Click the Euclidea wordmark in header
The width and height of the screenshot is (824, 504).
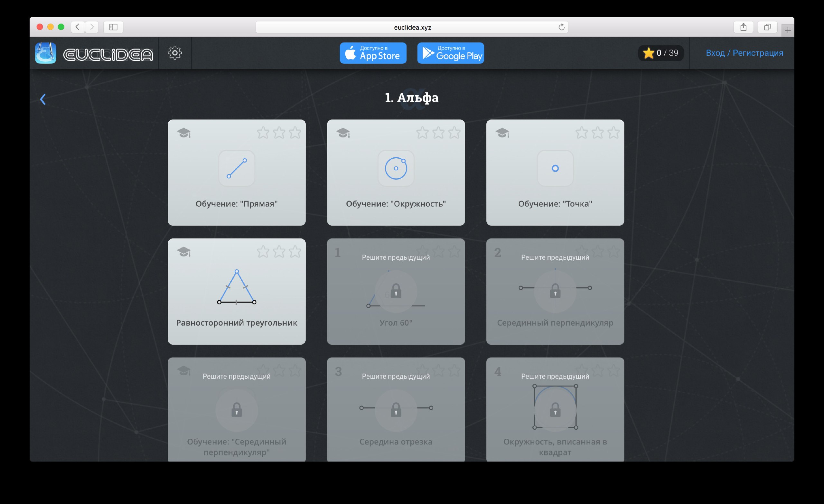point(108,54)
